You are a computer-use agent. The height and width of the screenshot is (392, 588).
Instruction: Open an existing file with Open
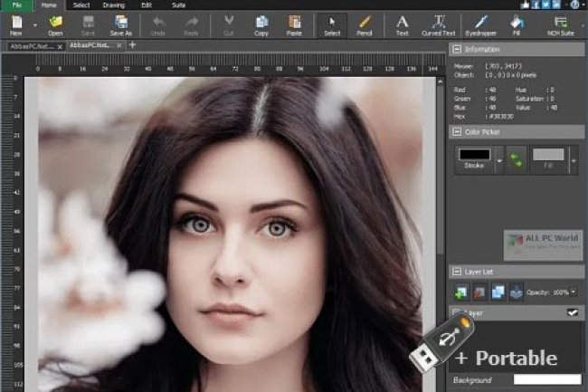click(56, 24)
